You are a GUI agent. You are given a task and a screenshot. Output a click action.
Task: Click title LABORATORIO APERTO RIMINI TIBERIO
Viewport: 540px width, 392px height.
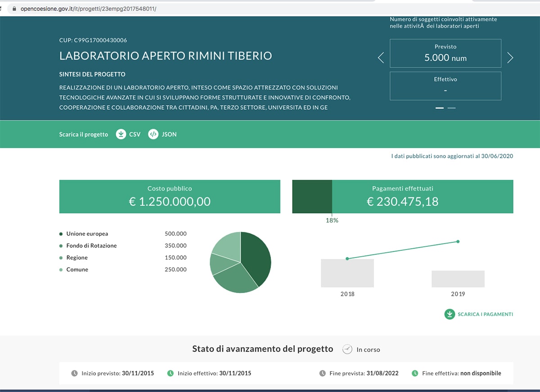pos(166,56)
